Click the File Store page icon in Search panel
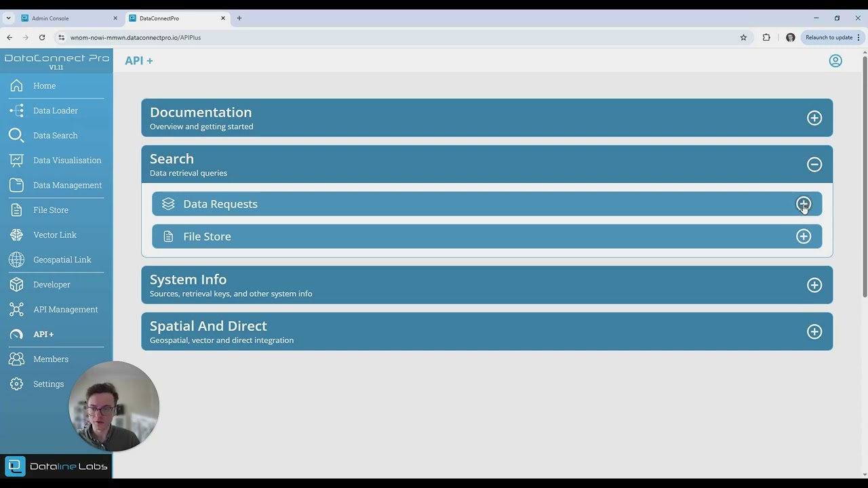The height and width of the screenshot is (488, 868). click(x=168, y=237)
